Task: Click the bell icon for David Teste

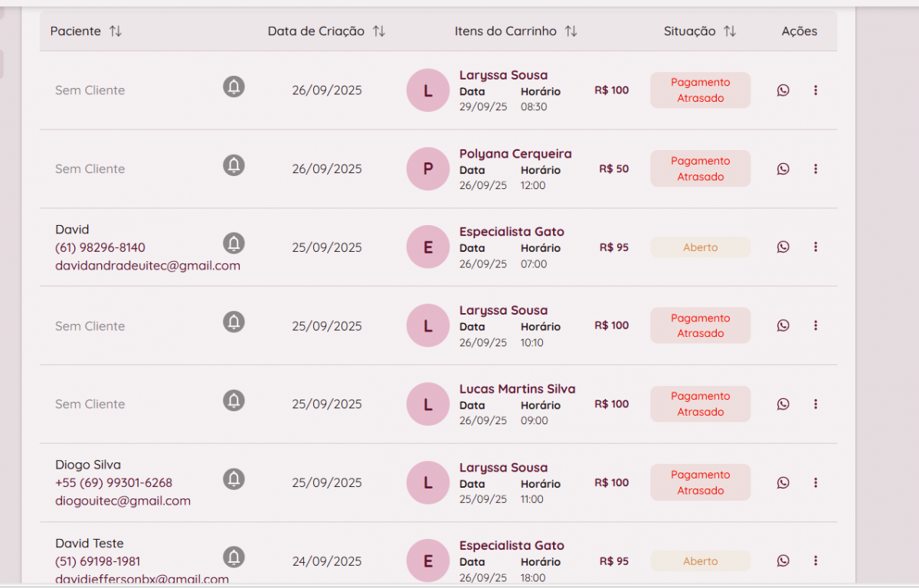Action: (x=234, y=557)
